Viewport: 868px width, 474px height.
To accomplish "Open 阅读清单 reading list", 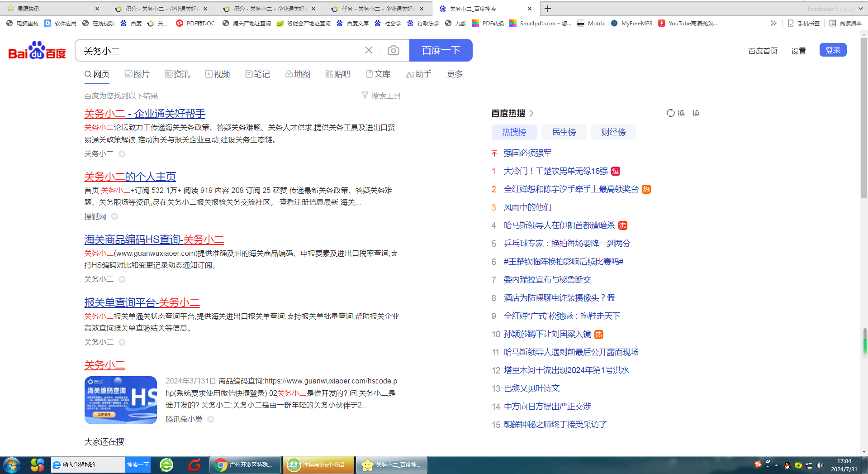I will pos(845,23).
